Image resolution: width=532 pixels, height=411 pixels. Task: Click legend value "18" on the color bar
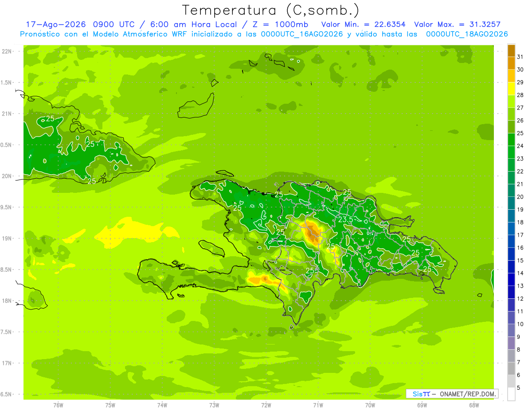pyautogui.click(x=520, y=222)
